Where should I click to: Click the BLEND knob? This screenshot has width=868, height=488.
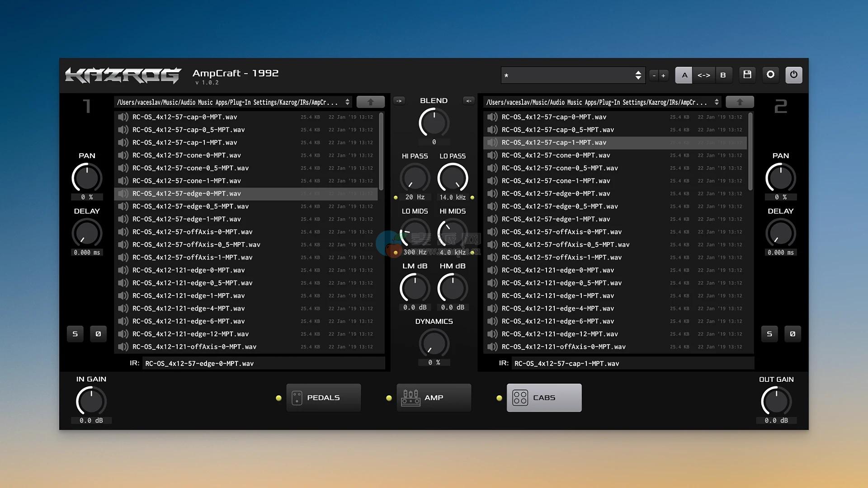click(434, 123)
